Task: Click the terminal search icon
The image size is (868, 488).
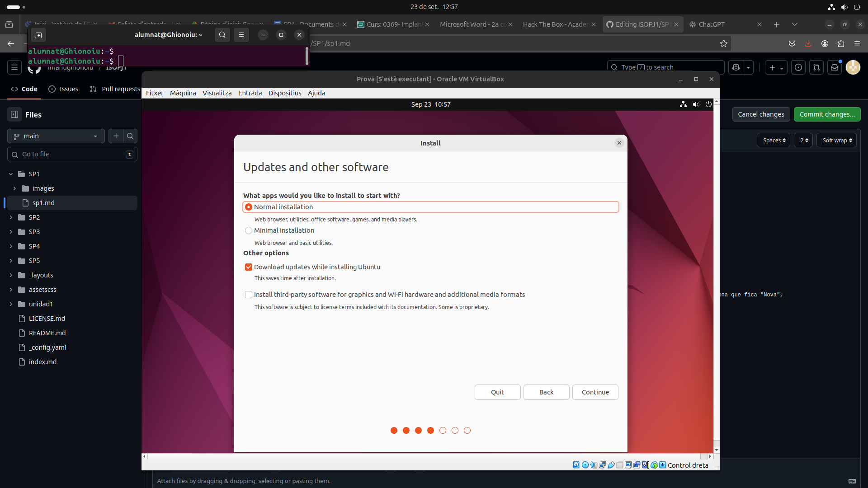Action: (x=222, y=35)
